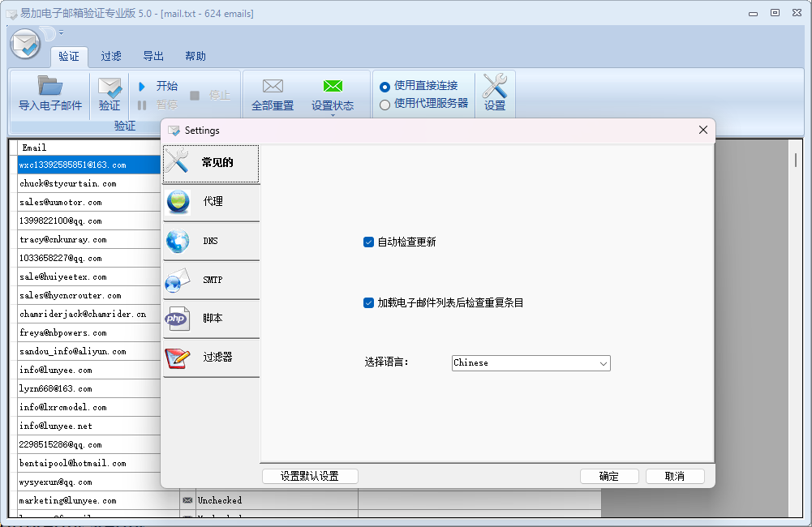Select the 常见的 settings category

211,164
